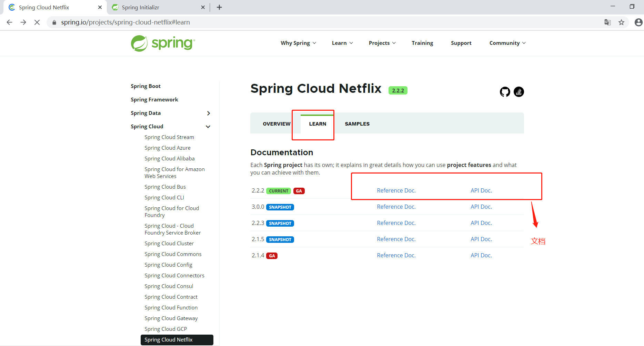This screenshot has height=346, width=644.
Task: Go back using browser back arrow
Action: click(9, 22)
